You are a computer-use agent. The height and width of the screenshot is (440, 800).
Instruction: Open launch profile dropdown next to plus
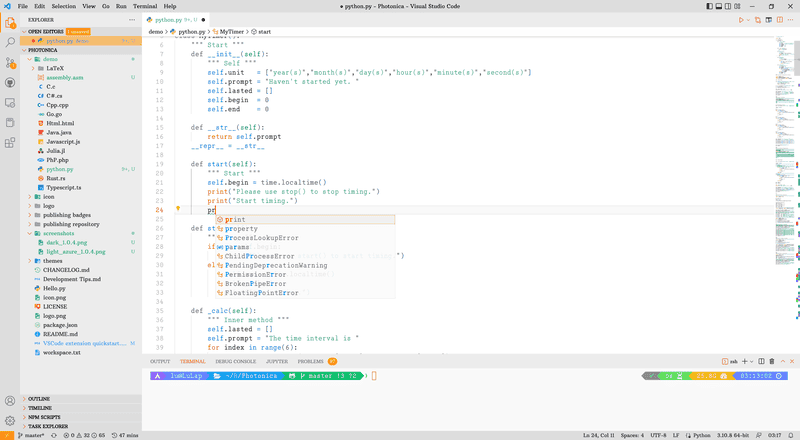[752, 361]
